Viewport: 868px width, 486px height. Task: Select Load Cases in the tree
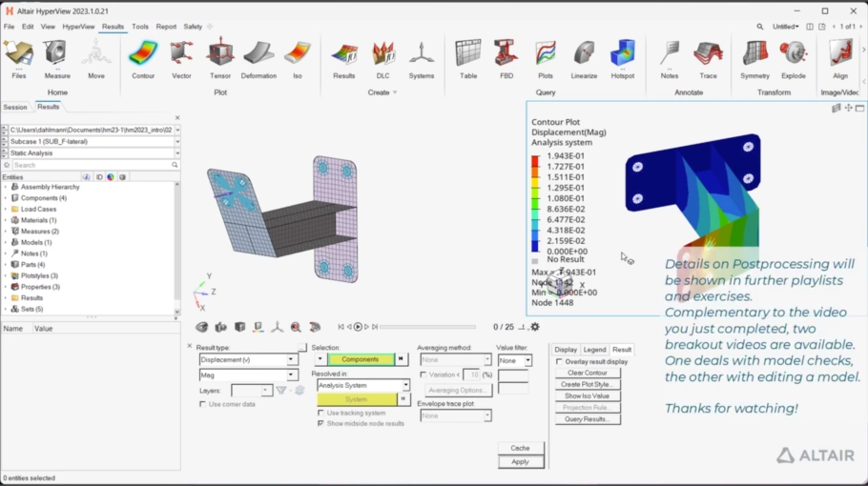38,209
